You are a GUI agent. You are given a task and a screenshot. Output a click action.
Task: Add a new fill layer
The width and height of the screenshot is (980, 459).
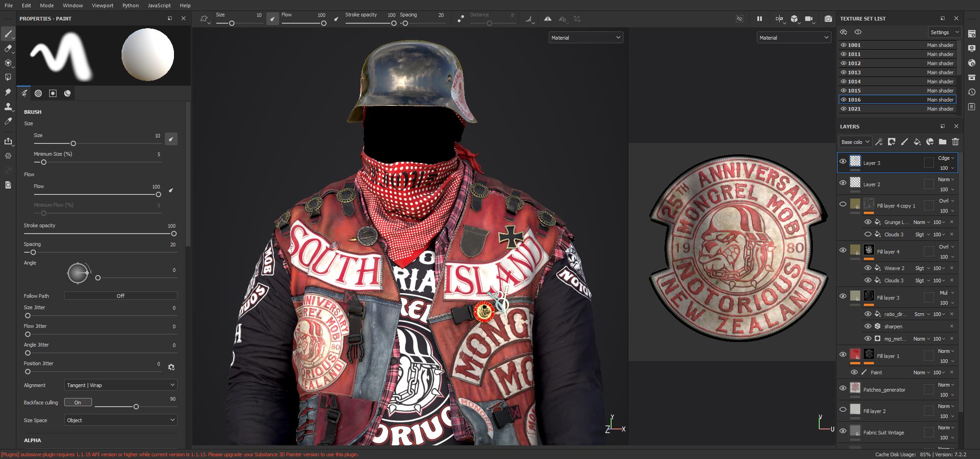click(917, 142)
